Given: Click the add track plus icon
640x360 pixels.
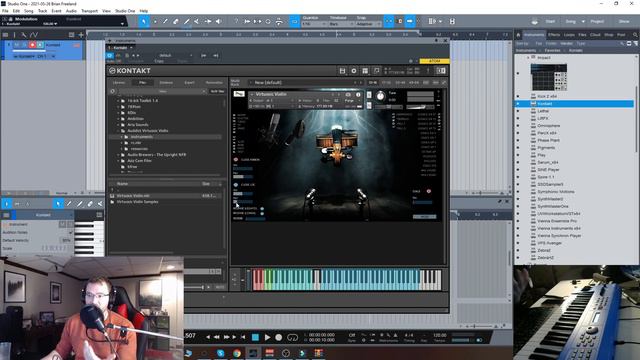Looking at the screenshot, I should [x=81, y=35].
